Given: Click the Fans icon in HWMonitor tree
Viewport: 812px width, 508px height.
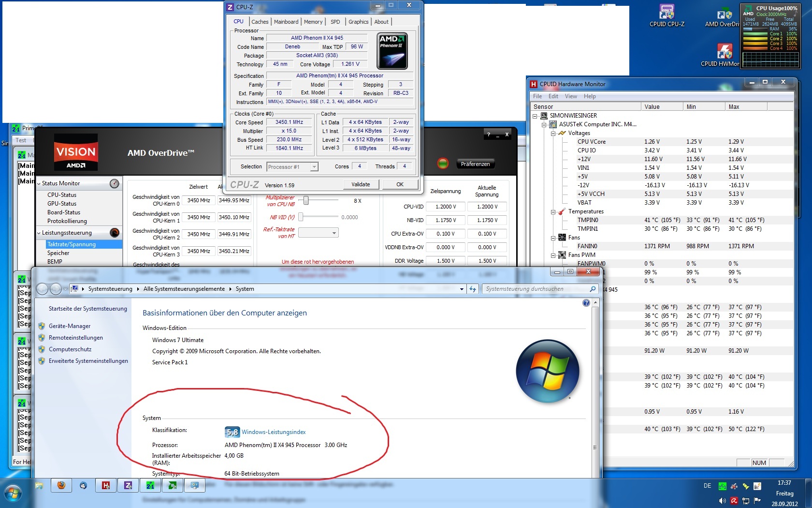Looking at the screenshot, I should coord(562,238).
